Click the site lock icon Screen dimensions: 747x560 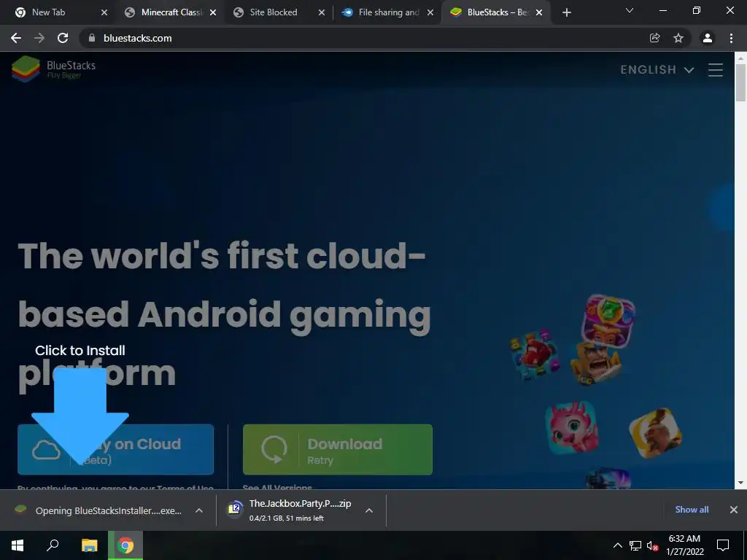tap(92, 38)
